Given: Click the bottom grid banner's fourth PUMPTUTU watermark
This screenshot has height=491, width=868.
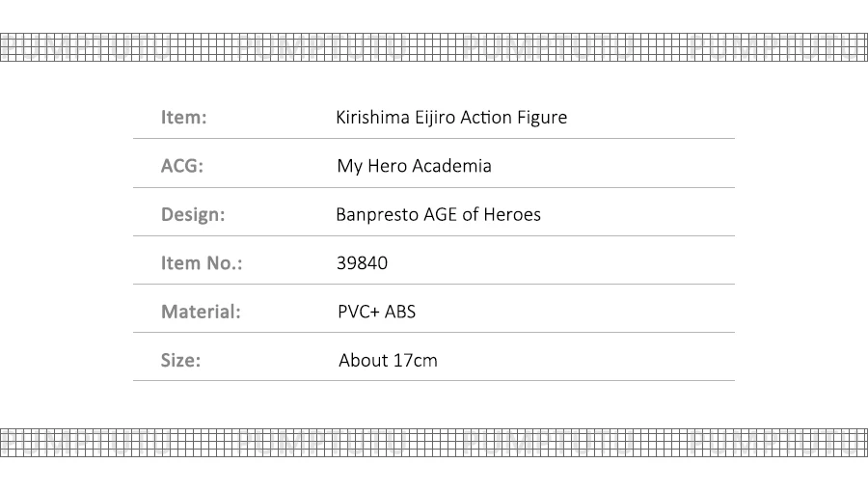Looking at the screenshot, I should [773, 443].
